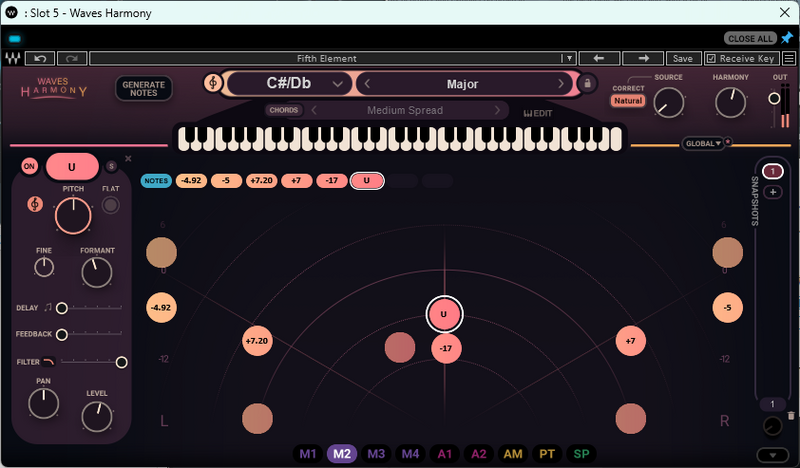Click the GENERATE NOTES button
Image resolution: width=800 pixels, height=468 pixels.
pyautogui.click(x=144, y=89)
